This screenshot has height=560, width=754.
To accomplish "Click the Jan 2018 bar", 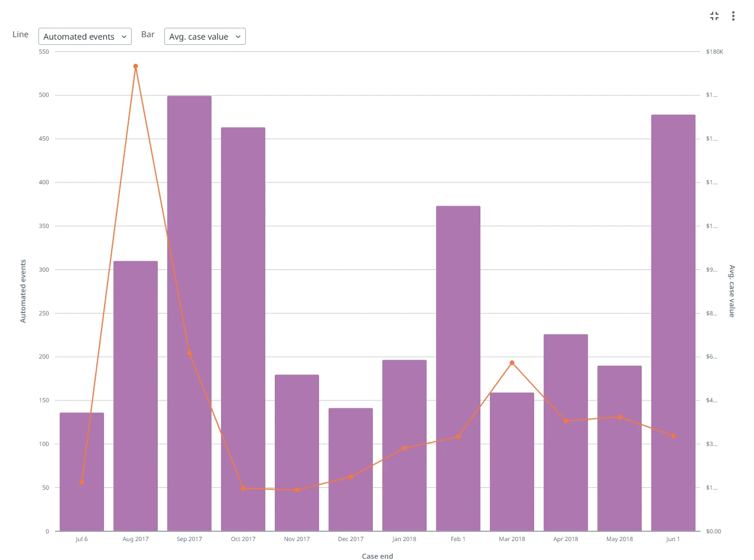I will (404, 445).
